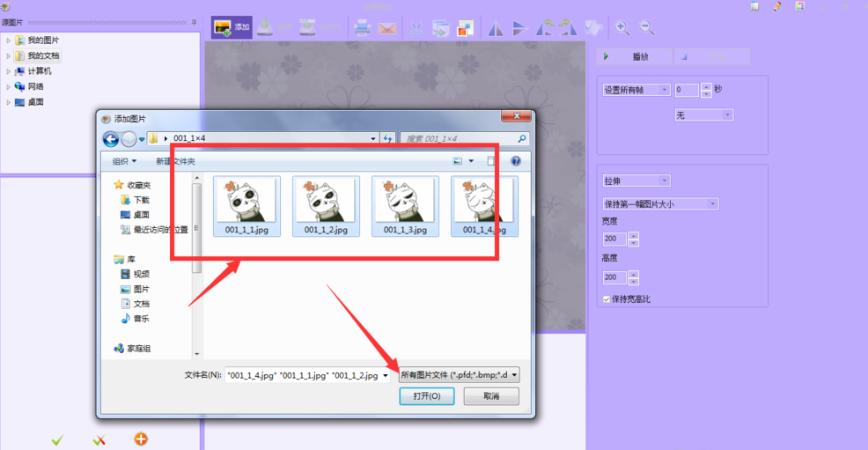This screenshot has height=450, width=868.
Task: Increase the 秒 delay with the up stepper arrow
Action: click(706, 86)
